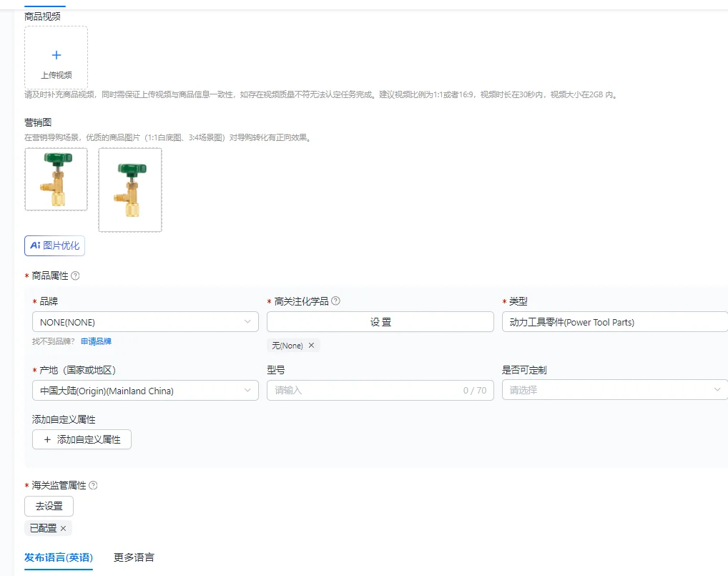Click the 营销图 section heading
This screenshot has height=576, width=728.
[x=38, y=122]
